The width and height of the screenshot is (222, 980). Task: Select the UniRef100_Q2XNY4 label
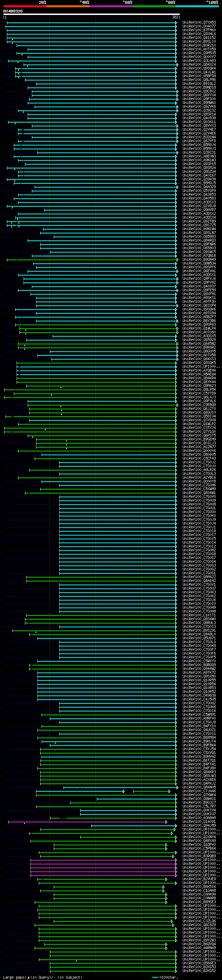pos(199,837)
